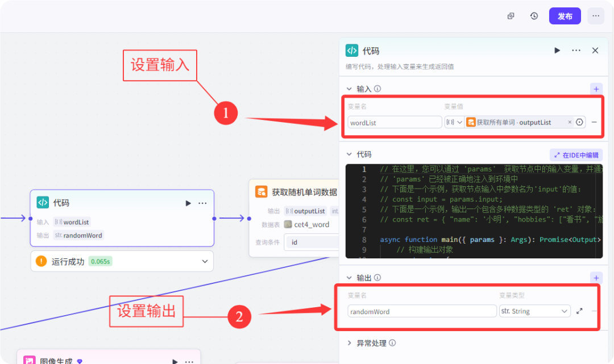Open 在IDE中编辑 link

click(576, 154)
